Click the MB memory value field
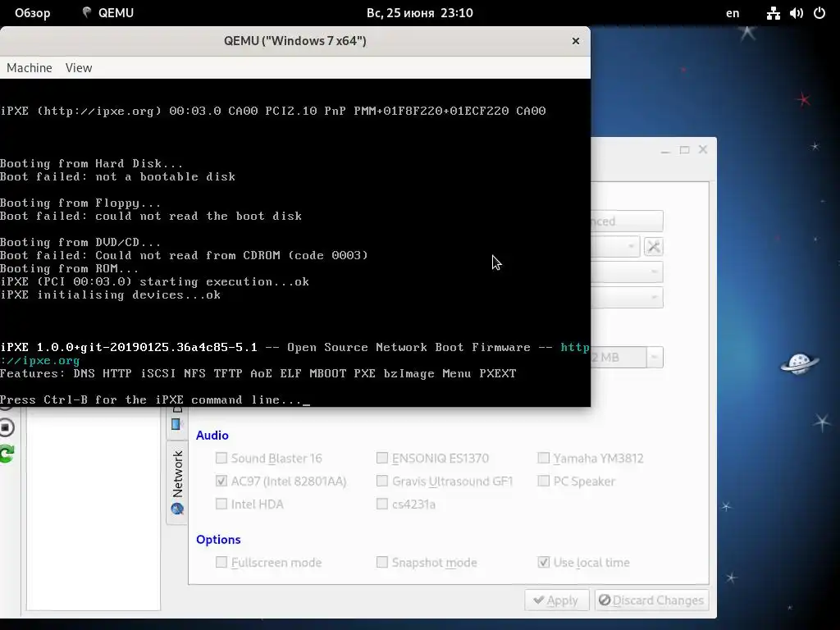 (x=619, y=358)
